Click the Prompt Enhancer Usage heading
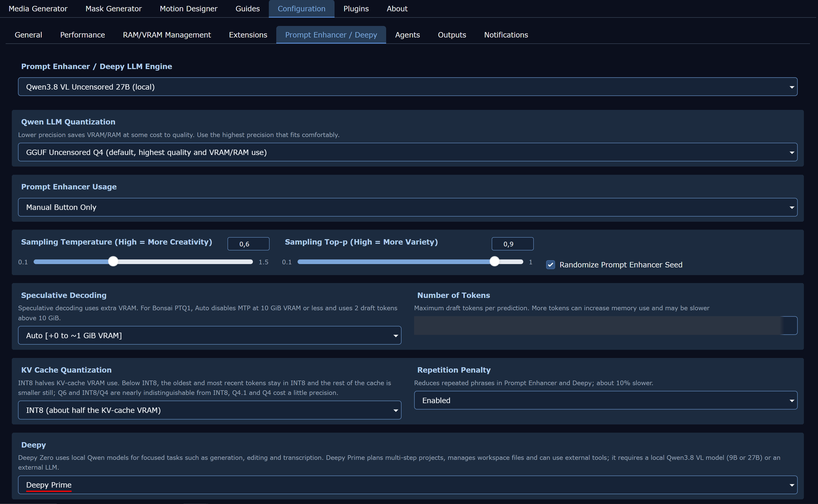 pyautogui.click(x=69, y=187)
